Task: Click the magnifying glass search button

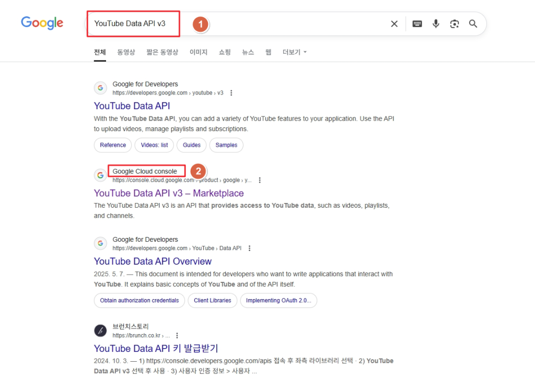Action: (473, 24)
